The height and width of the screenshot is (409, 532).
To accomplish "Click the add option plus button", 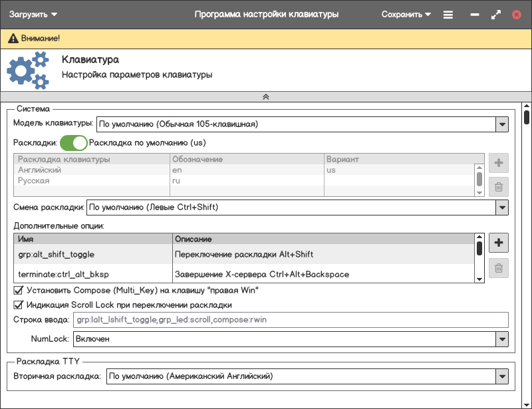I will pos(498,243).
